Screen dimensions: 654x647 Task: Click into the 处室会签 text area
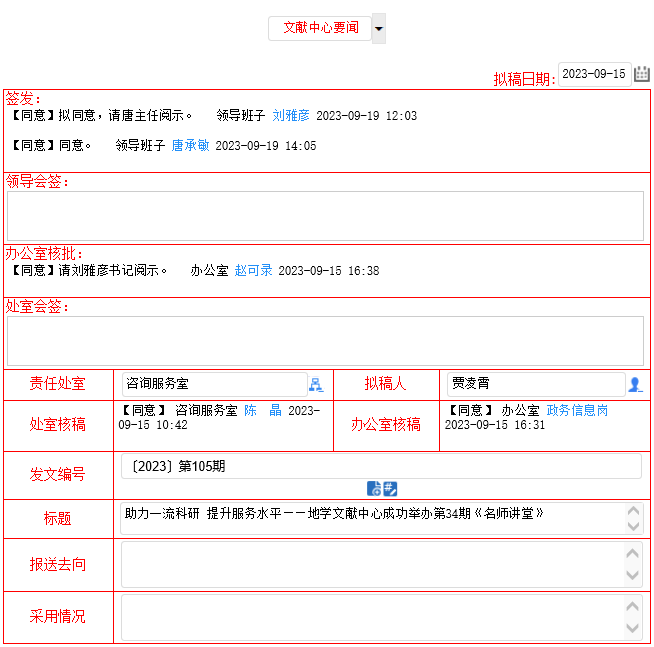tap(325, 341)
